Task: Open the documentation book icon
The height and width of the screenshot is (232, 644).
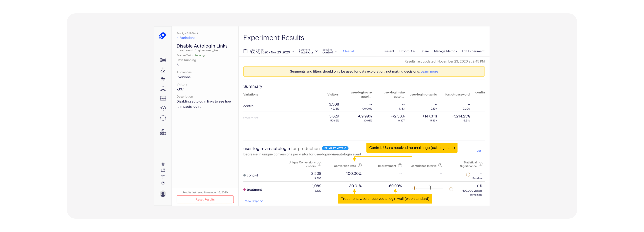Action: tap(163, 170)
